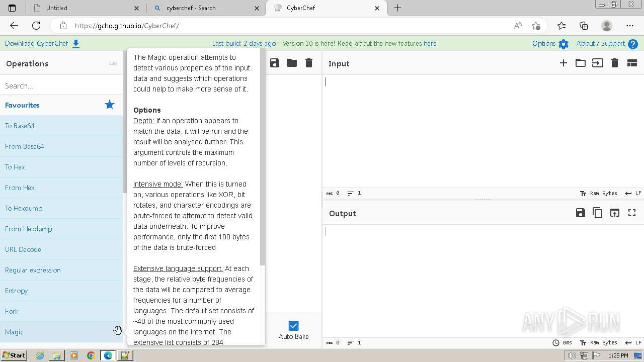Reset pane layout icon
This screenshot has height=362, width=644.
click(x=632, y=63)
